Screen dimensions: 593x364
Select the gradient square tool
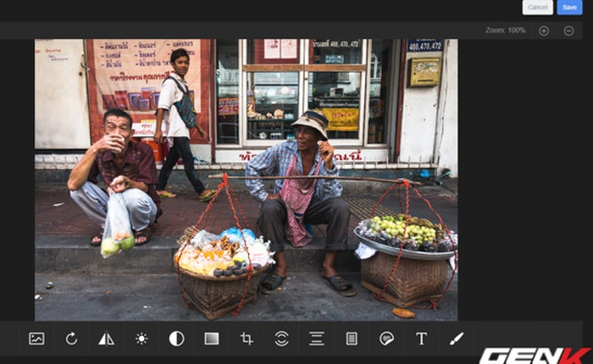tap(212, 339)
